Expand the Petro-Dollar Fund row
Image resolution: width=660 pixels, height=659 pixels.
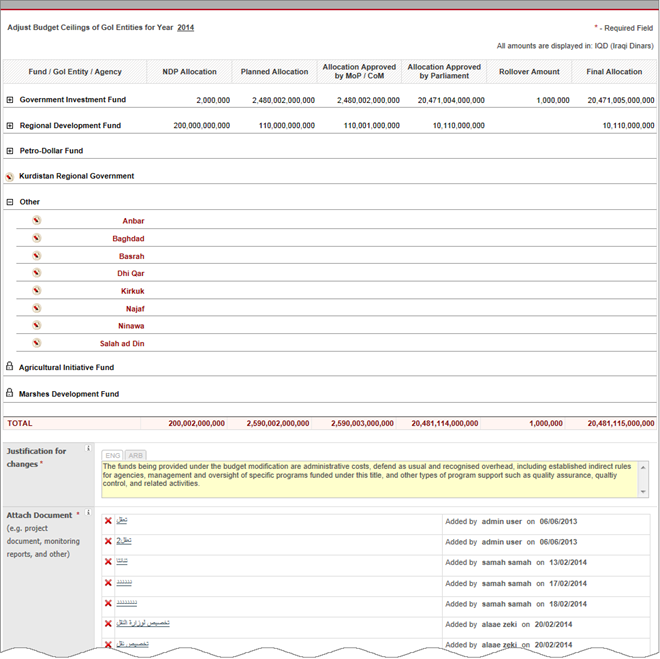pos(10,151)
